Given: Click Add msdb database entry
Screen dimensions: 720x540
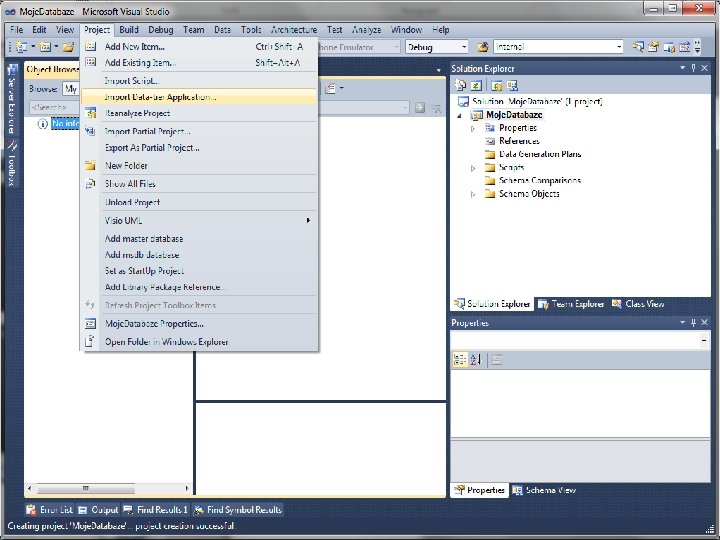Looking at the screenshot, I should (x=199, y=255).
